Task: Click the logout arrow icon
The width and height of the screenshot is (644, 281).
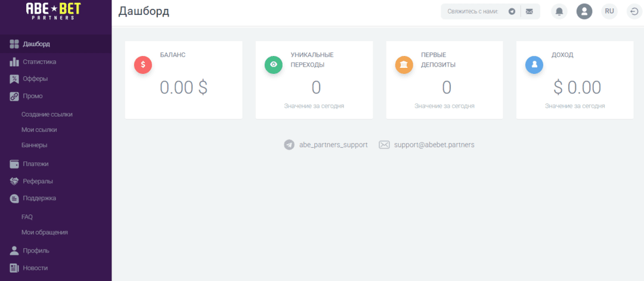Action: [x=634, y=11]
